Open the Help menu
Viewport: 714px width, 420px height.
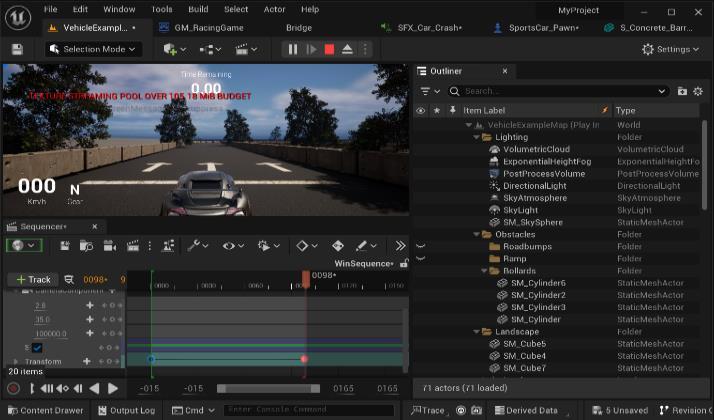tap(310, 9)
